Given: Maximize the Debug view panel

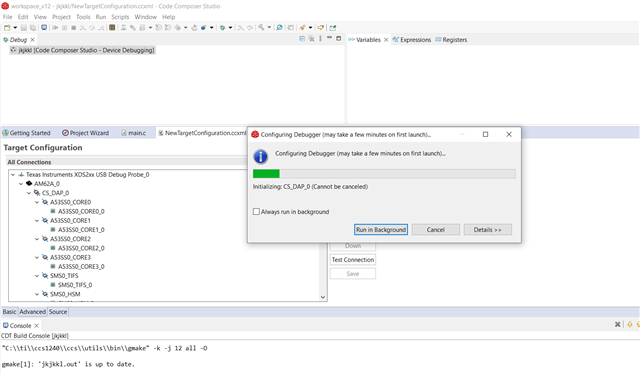Looking at the screenshot, I should click(x=338, y=39).
